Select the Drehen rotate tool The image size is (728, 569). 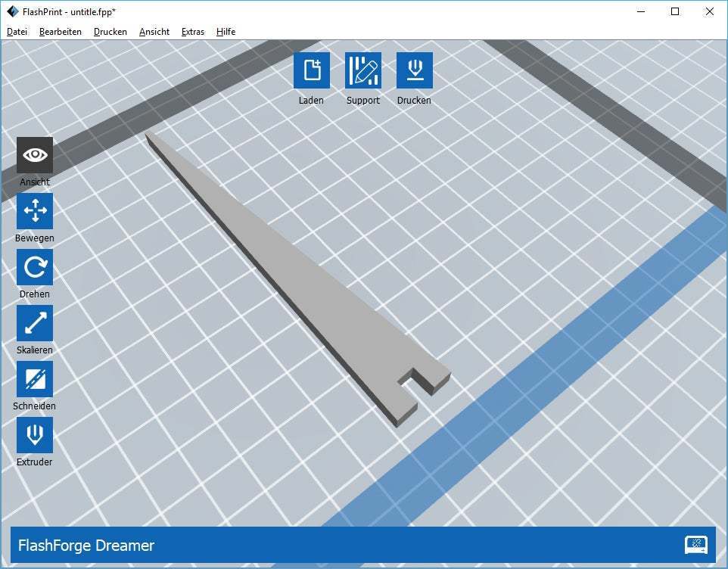[x=35, y=267]
